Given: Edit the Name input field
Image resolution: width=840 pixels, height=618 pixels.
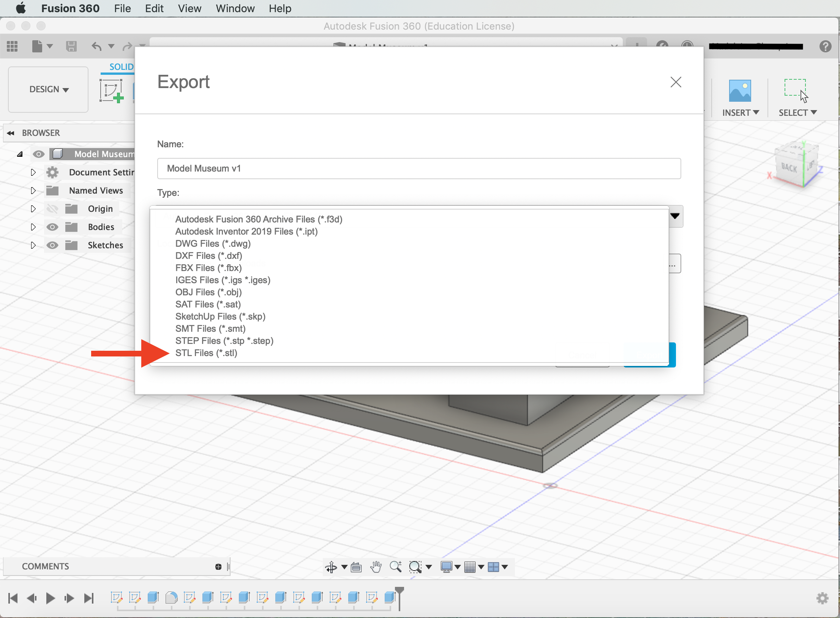Looking at the screenshot, I should coord(419,168).
